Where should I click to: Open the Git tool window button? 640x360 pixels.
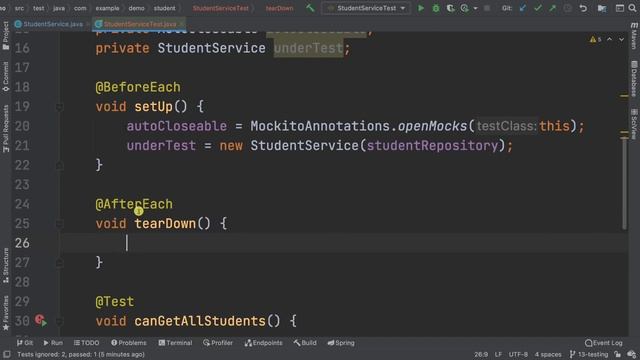pos(25,343)
